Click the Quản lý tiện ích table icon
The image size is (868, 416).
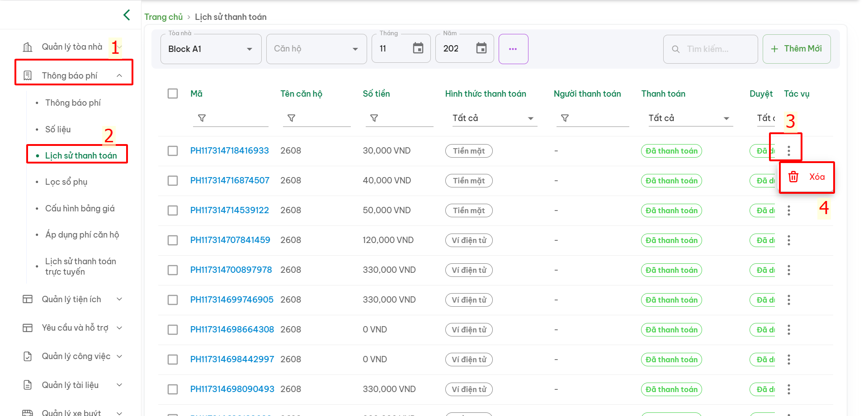(x=28, y=299)
